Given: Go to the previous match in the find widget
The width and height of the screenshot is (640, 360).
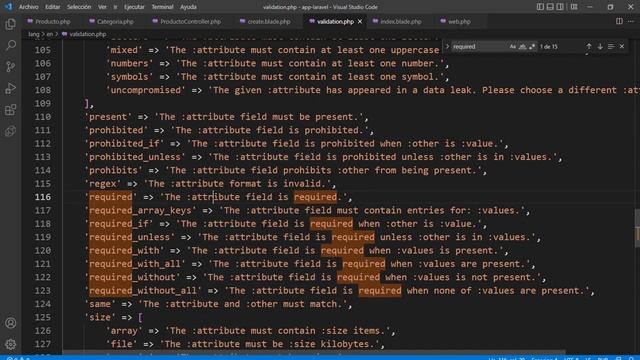Looking at the screenshot, I should click(589, 47).
